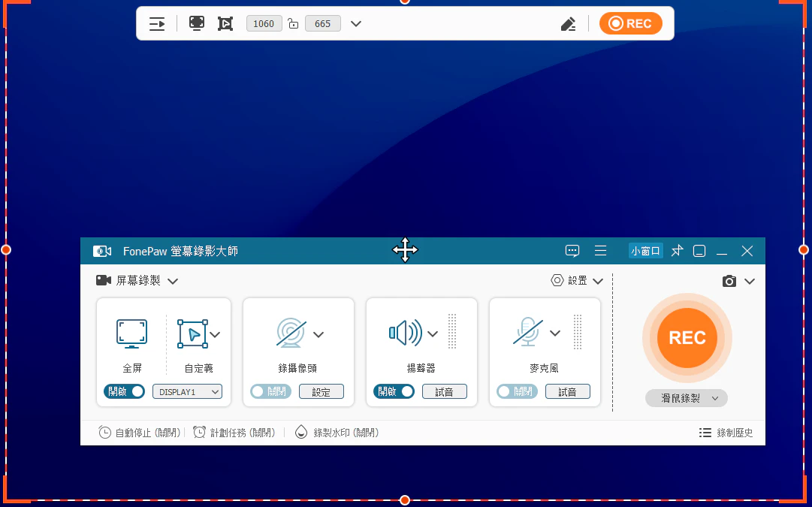
Task: Click the width field showing 1060
Action: point(264,24)
